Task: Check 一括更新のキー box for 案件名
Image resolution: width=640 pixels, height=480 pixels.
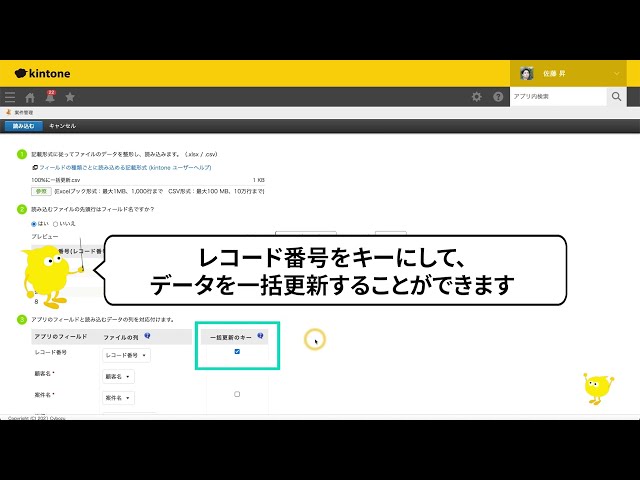Action: coord(237,394)
